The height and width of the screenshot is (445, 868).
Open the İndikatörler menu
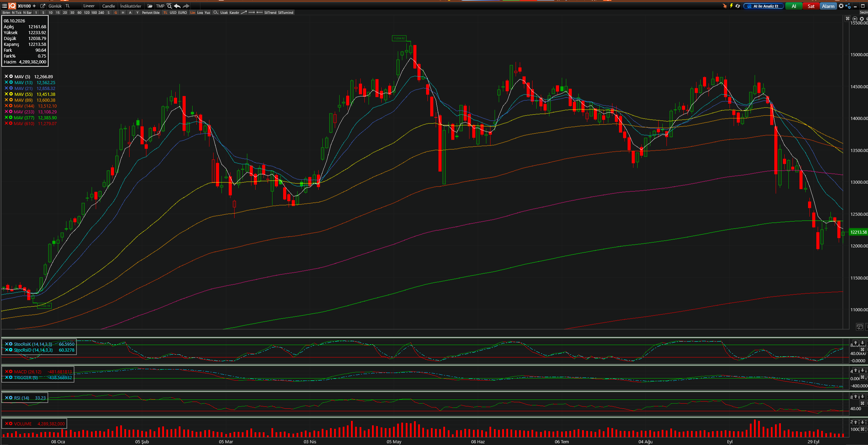131,6
